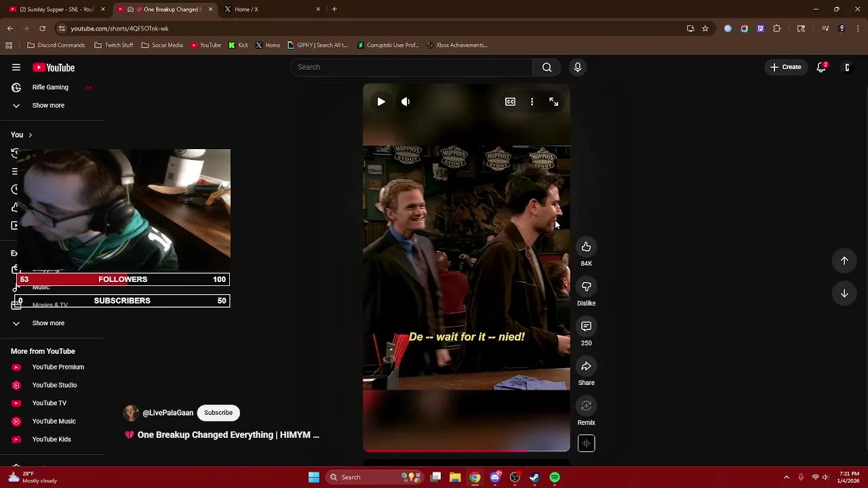The image size is (868, 488).
Task: Reload the current page
Action: click(42, 28)
